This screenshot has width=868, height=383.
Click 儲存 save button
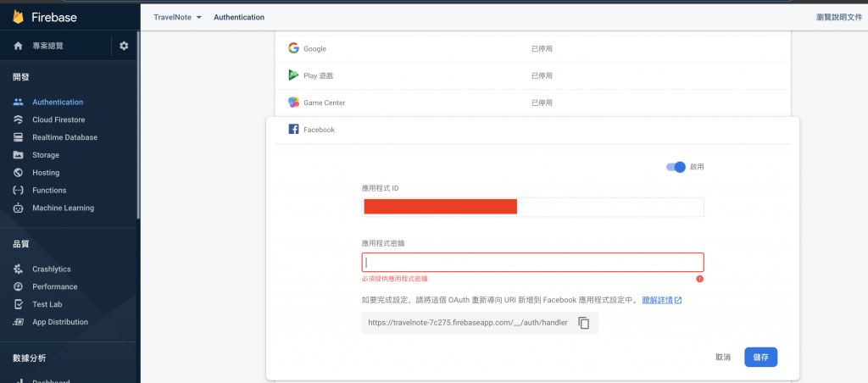pyautogui.click(x=760, y=358)
